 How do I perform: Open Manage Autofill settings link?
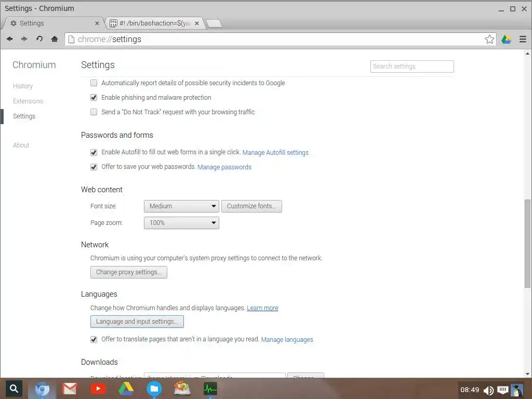tap(275, 153)
